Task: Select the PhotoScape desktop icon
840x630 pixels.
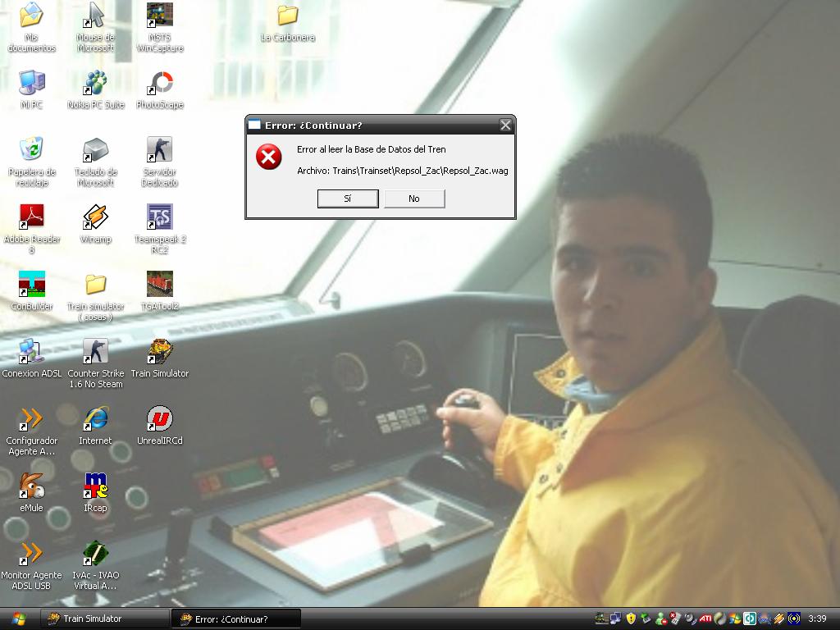Action: click(160, 83)
